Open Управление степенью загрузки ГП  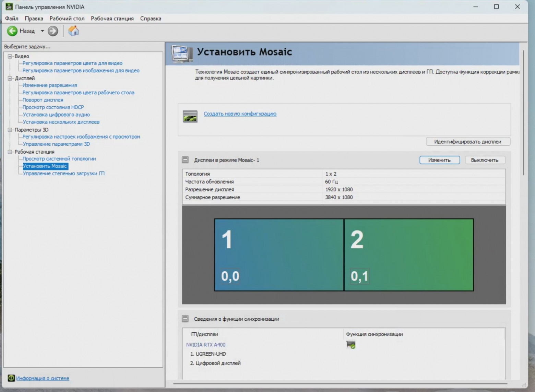(x=63, y=174)
